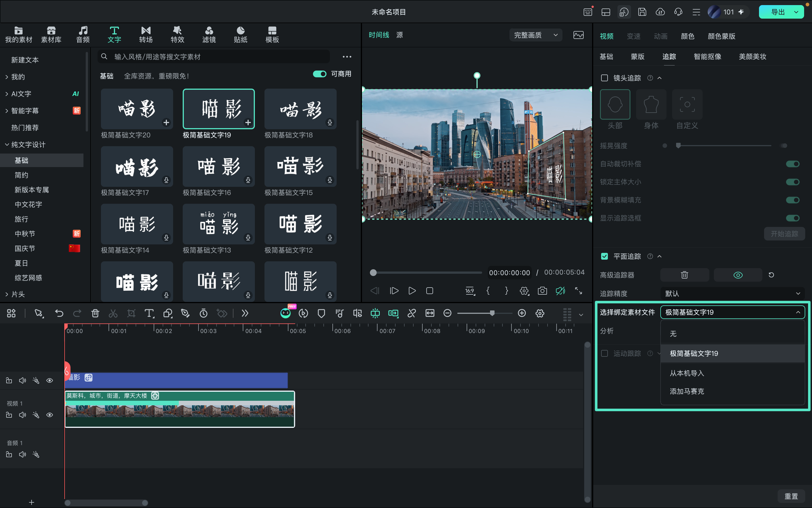The height and width of the screenshot is (508, 812).
Task: Switch to the 智能抠像 tab
Action: 707,56
